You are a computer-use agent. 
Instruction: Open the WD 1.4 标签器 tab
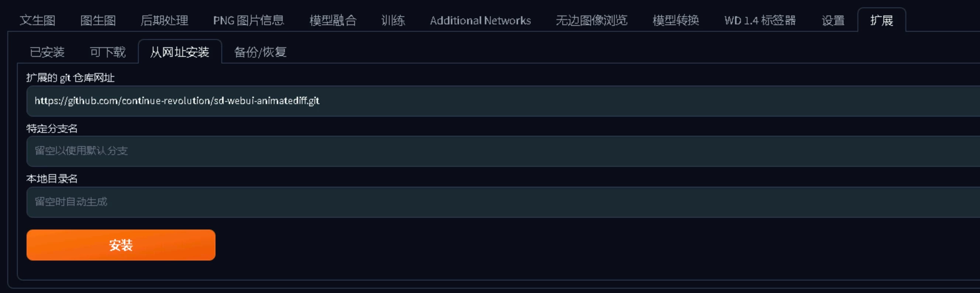click(760, 20)
